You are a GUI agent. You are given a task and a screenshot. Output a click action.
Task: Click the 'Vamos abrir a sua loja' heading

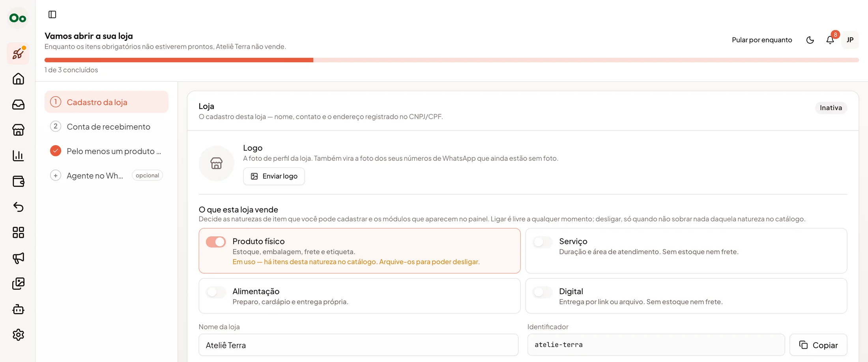89,36
